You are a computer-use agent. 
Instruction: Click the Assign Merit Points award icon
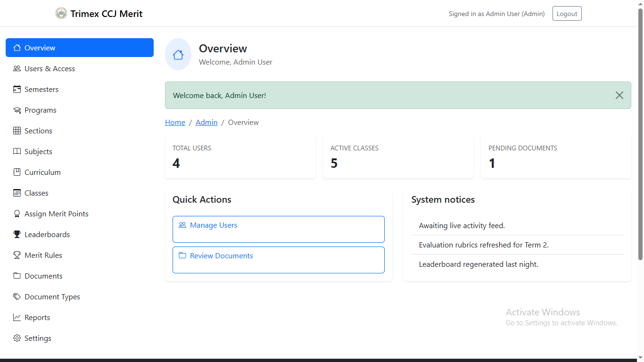pos(17,214)
